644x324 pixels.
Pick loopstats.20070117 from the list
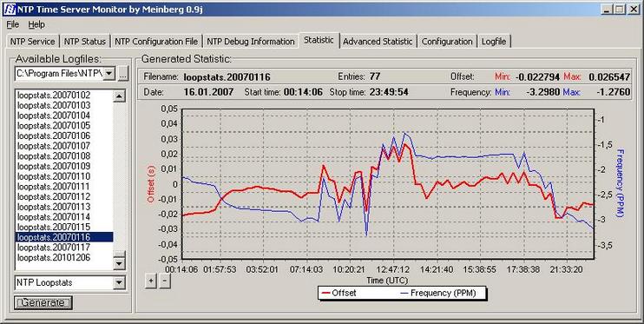tap(64, 247)
